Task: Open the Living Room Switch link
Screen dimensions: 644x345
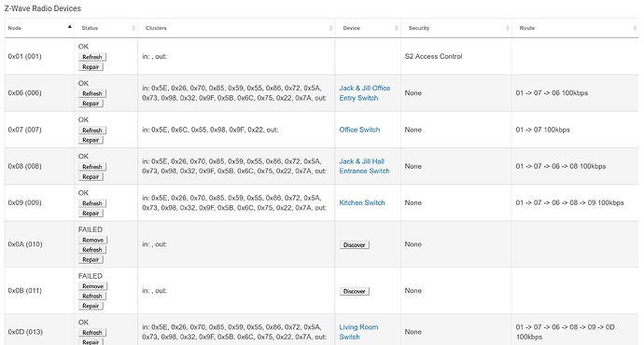Action: pos(358,332)
